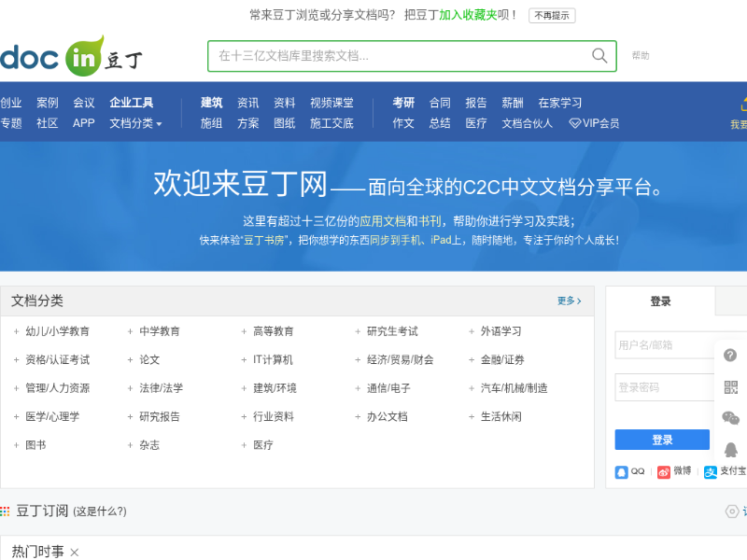Open the 研究报告 category
Screen dimensions: 747x560
click(160, 417)
